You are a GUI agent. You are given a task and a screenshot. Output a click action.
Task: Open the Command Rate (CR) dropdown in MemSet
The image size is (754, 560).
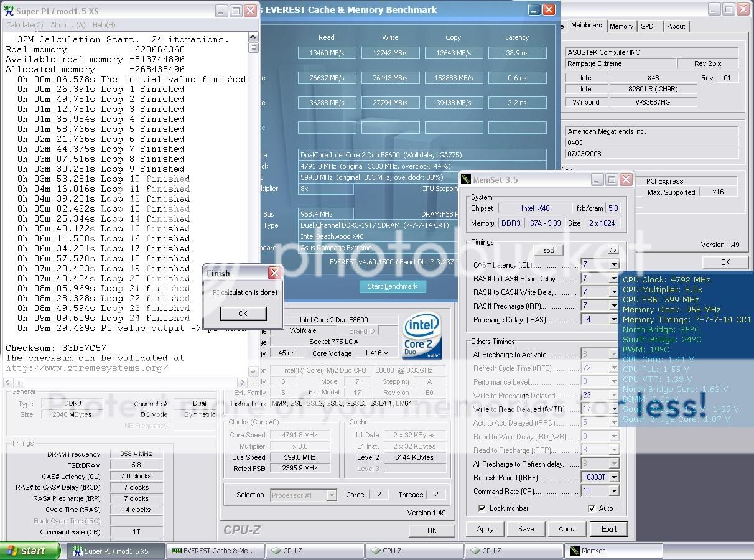(614, 491)
